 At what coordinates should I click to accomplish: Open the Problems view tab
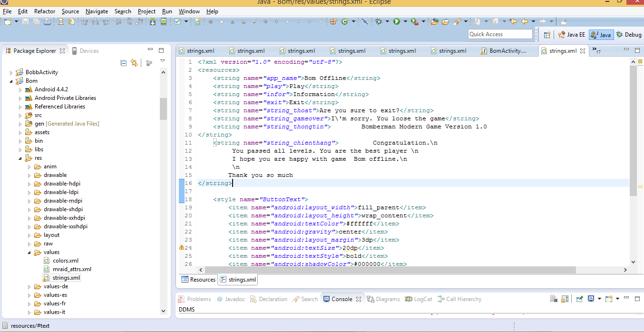coord(195,299)
